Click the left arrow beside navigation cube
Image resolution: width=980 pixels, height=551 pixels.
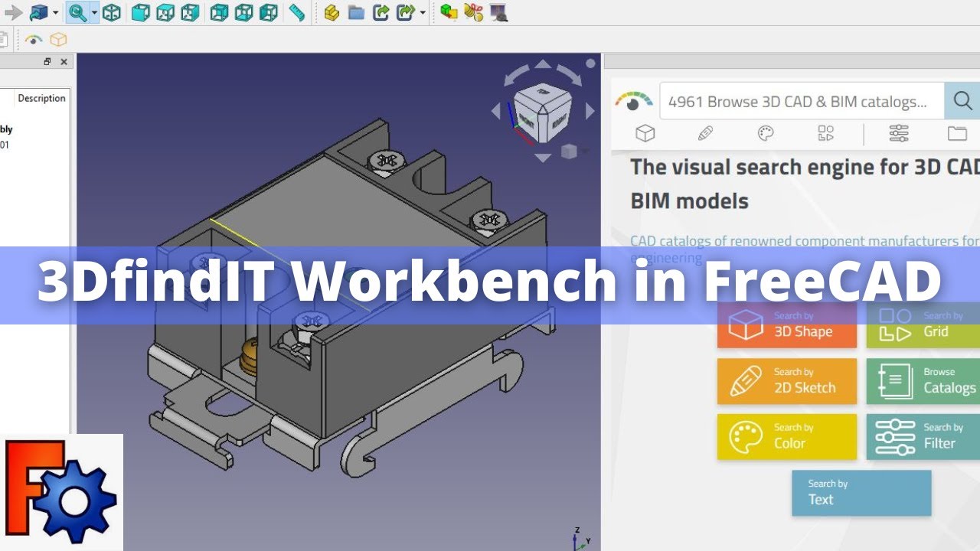(495, 112)
